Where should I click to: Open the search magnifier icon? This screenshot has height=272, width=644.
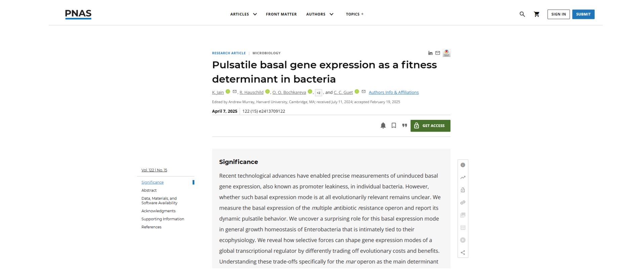pos(522,14)
